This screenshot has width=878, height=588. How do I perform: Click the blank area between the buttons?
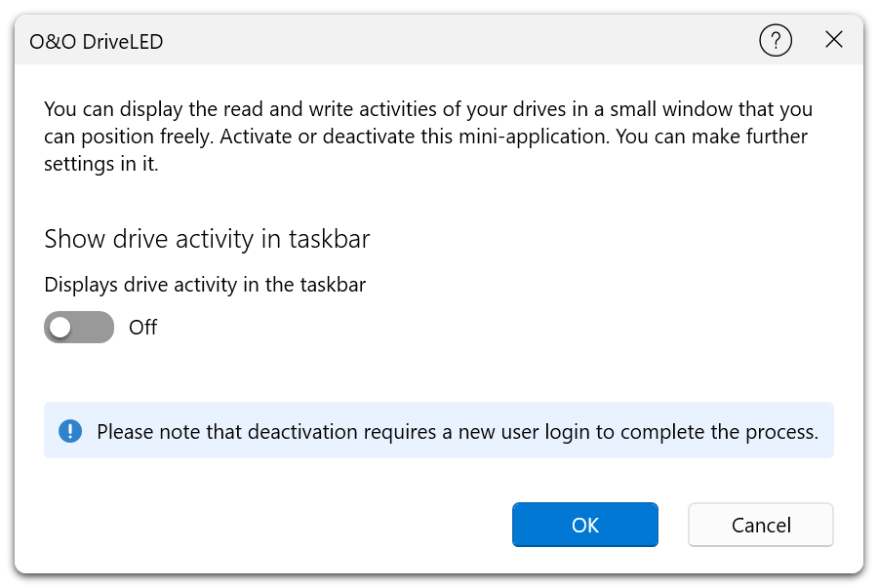tap(673, 526)
